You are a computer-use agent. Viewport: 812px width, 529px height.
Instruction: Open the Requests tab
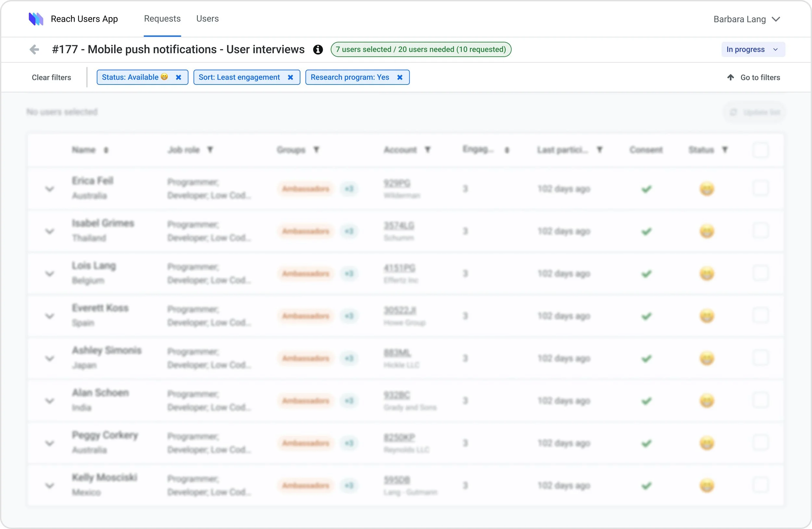pos(162,19)
